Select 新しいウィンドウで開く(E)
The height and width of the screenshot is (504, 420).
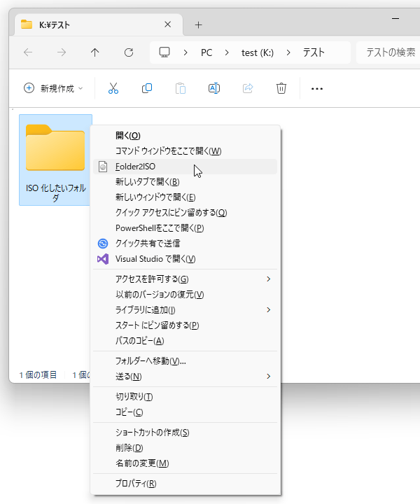(185, 197)
